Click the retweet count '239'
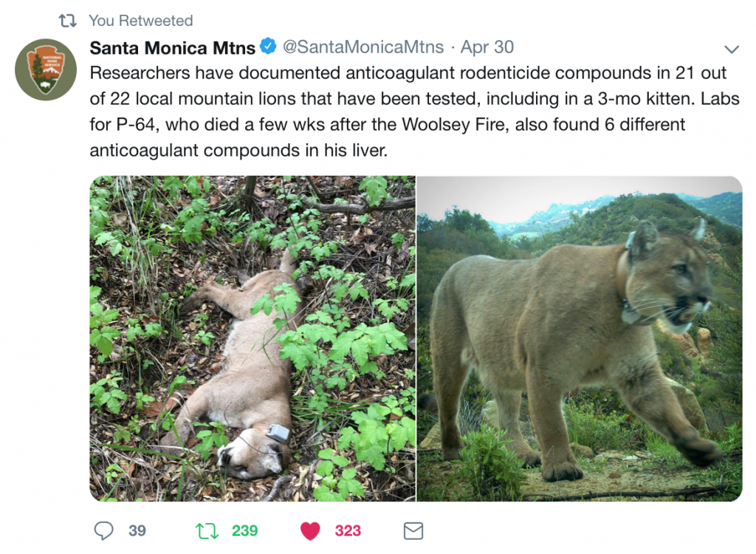Image resolution: width=756 pixels, height=554 pixels. [x=244, y=530]
